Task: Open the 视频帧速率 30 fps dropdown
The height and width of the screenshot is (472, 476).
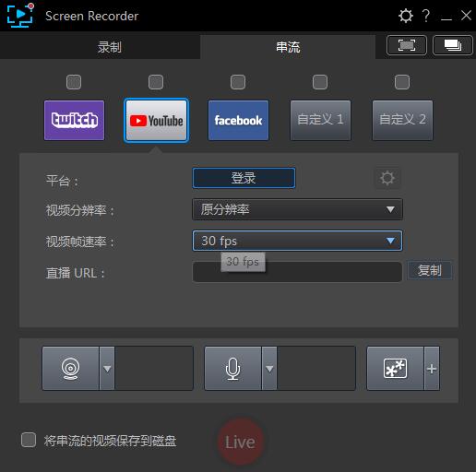Action: pos(297,241)
